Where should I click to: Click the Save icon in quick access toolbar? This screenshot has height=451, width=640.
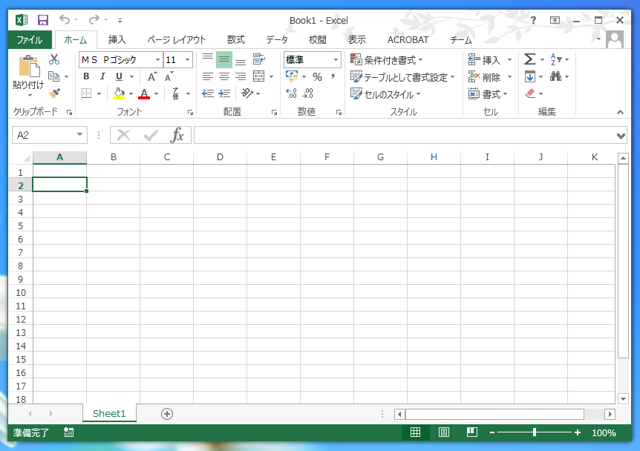[43, 20]
